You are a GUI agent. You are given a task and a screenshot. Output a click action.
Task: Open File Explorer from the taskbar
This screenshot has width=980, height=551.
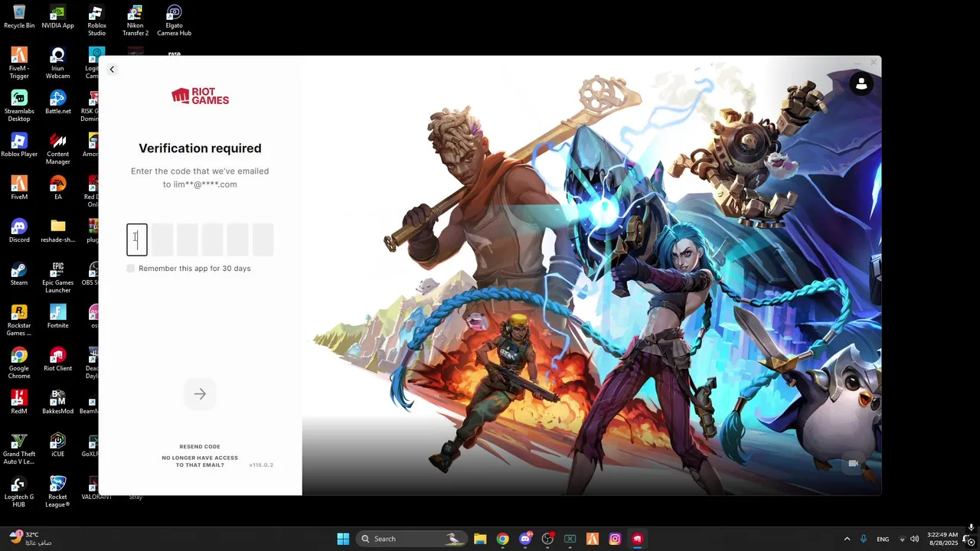[480, 539]
